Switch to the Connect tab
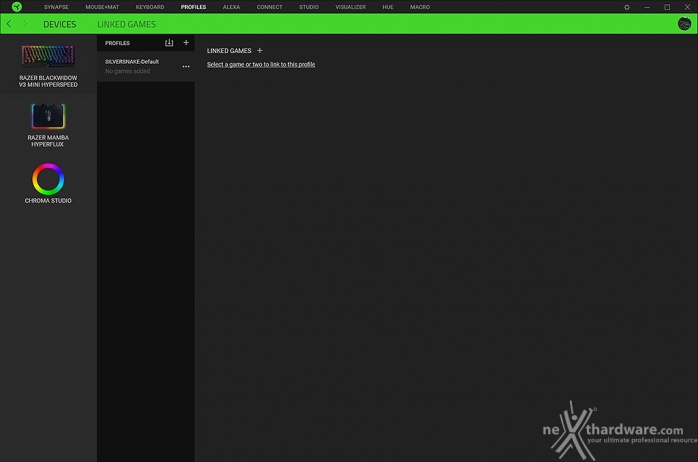The width and height of the screenshot is (698, 462). click(x=269, y=7)
